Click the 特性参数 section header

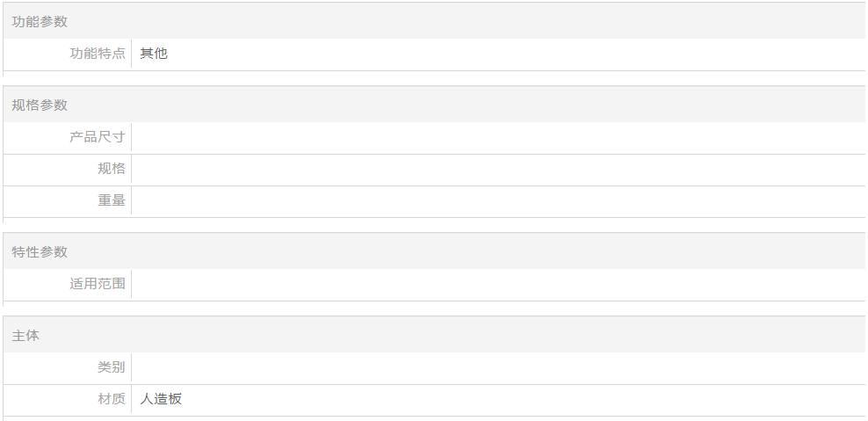(40, 252)
